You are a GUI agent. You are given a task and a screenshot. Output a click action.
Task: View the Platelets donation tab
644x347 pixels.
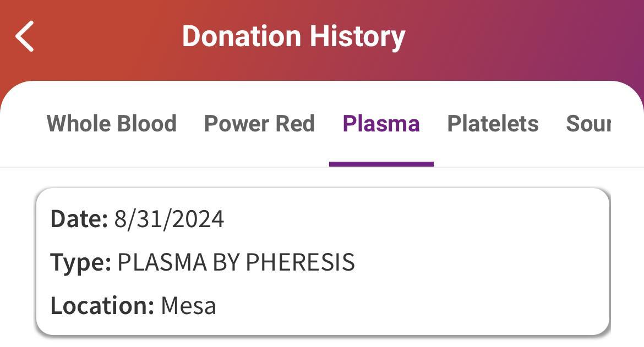tap(493, 123)
